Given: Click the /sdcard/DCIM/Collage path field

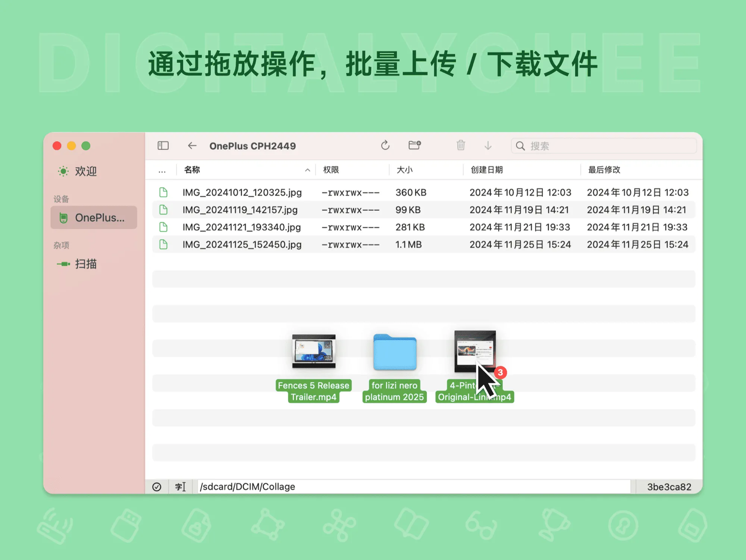Looking at the screenshot, I should pos(410,487).
